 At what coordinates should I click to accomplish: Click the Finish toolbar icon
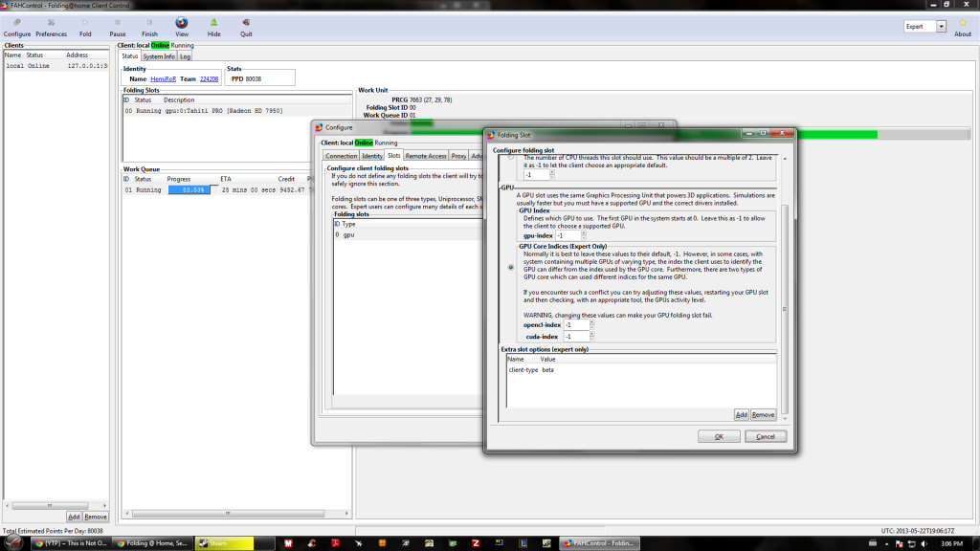(x=149, y=28)
